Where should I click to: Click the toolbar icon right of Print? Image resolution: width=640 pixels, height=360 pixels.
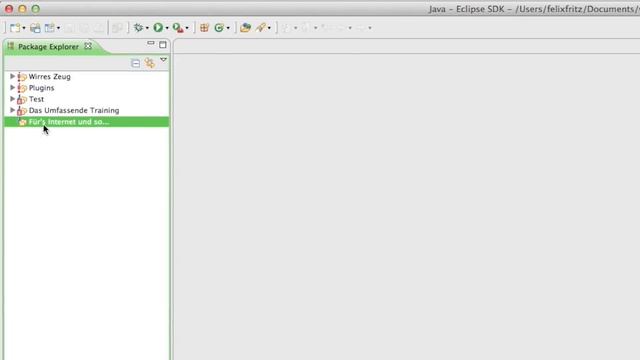pos(49,28)
